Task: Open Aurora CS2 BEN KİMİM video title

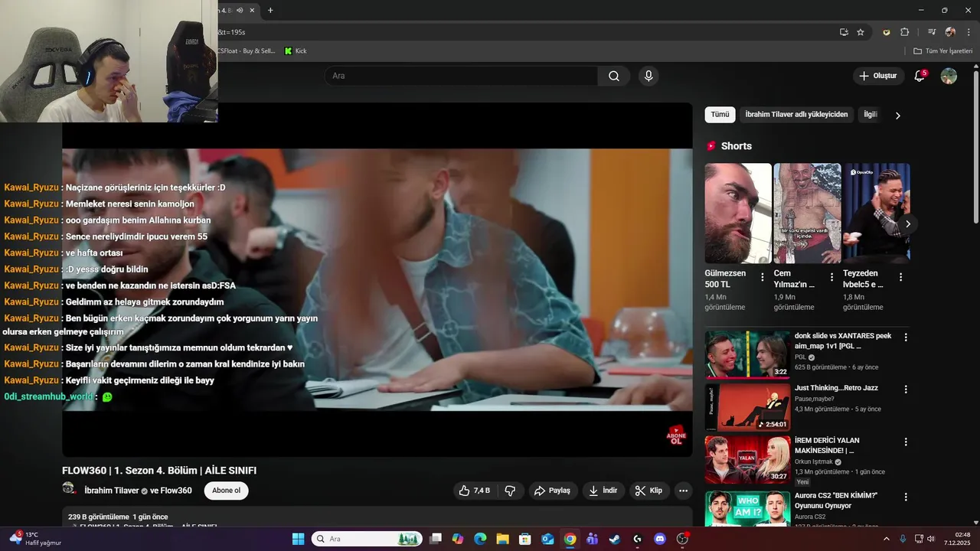Action: click(x=836, y=500)
